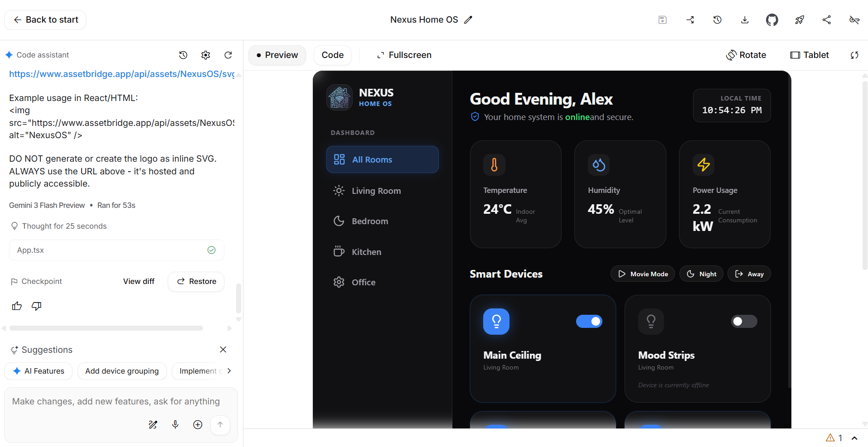The width and height of the screenshot is (868, 447).
Task: Turn on the Mood Strips toggle
Action: coord(743,321)
